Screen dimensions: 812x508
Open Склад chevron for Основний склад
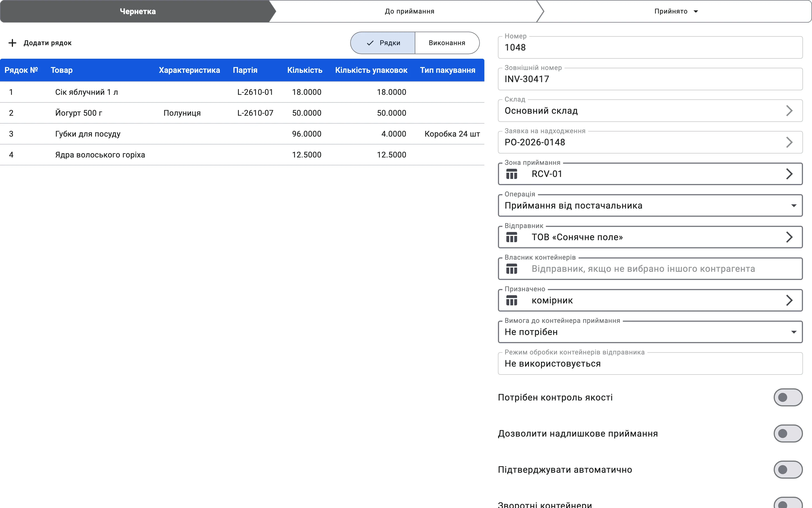[789, 111]
